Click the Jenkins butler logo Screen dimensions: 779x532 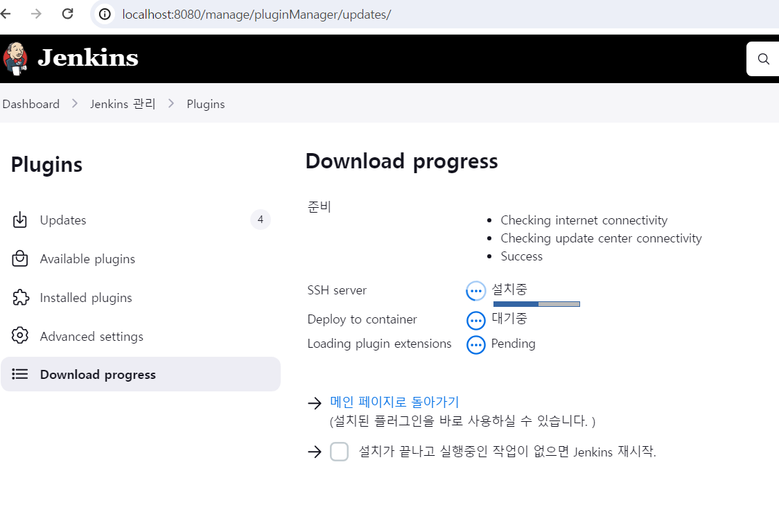click(15, 58)
